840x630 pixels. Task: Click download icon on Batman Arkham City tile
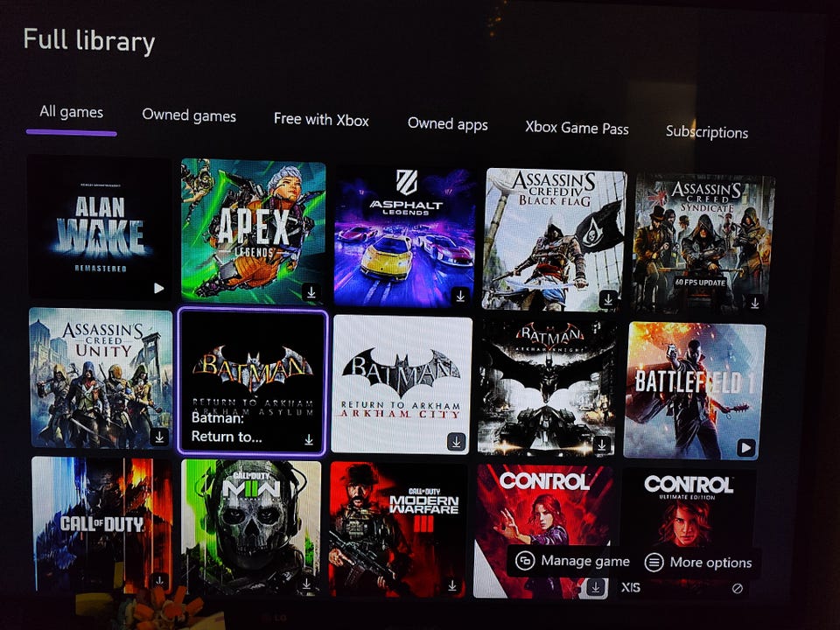457,442
